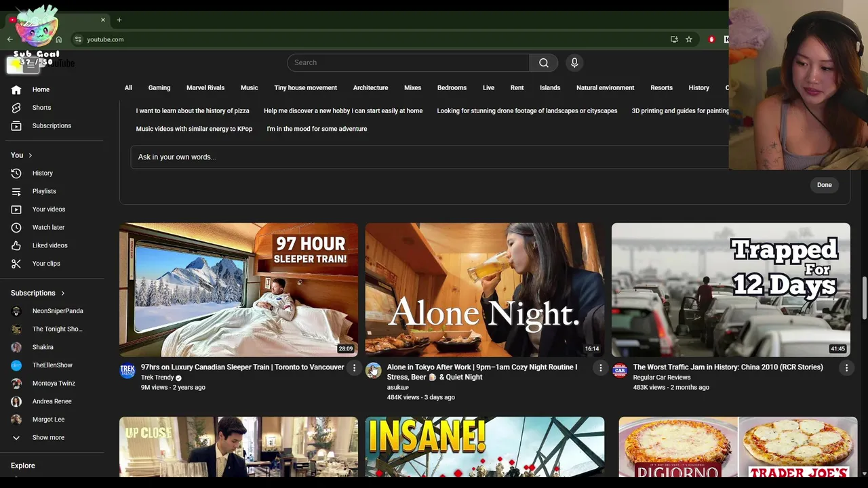Select the History filter chip
This screenshot has height=488, width=868.
(x=698, y=87)
